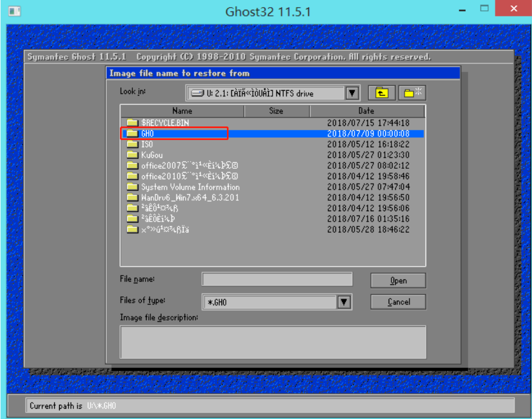The width and height of the screenshot is (532, 419).
Task: Select System Volume Information folder name
Action: click(x=191, y=187)
